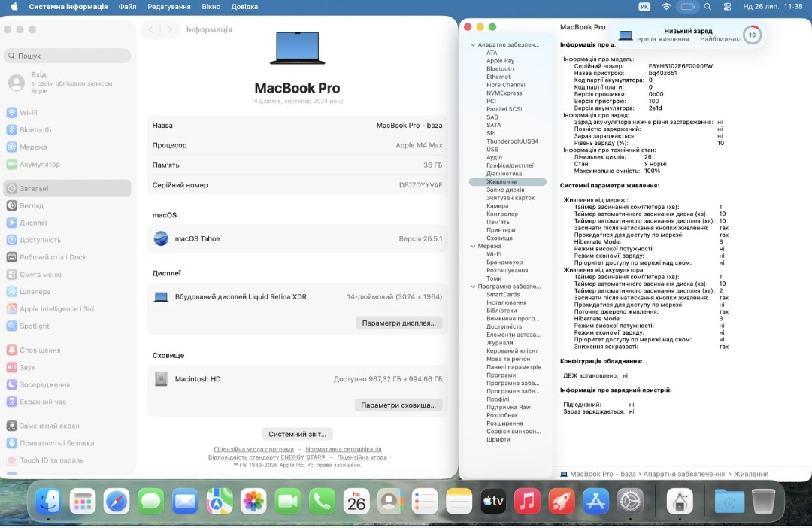The image size is (812, 528).
Task: Select Графіка/дисплеї in hardware tree
Action: 510,165
